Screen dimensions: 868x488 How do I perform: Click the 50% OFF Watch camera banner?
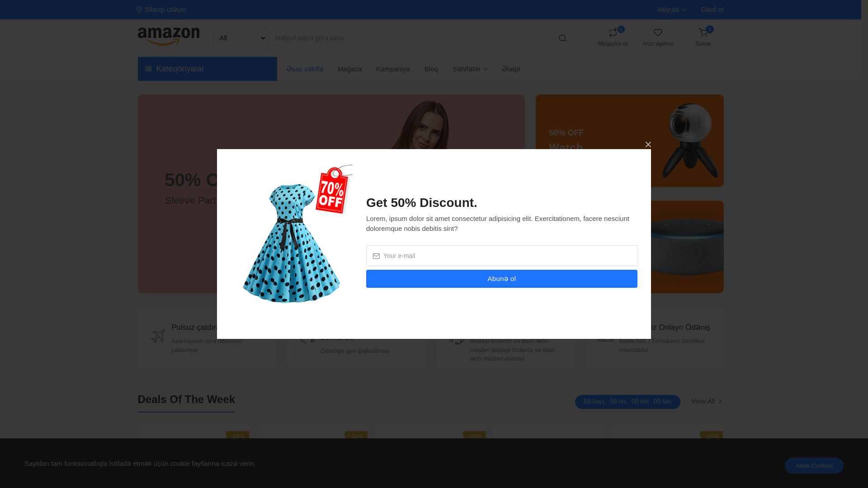pos(630,141)
